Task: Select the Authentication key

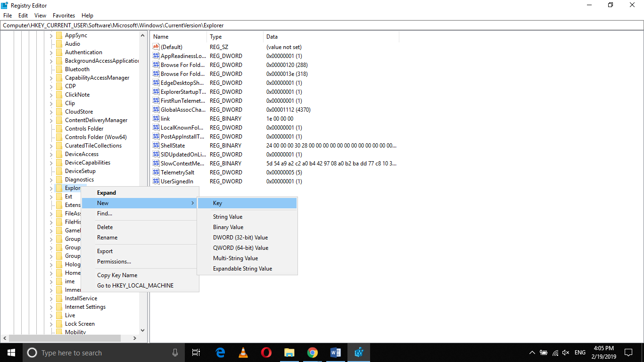Action: point(83,52)
